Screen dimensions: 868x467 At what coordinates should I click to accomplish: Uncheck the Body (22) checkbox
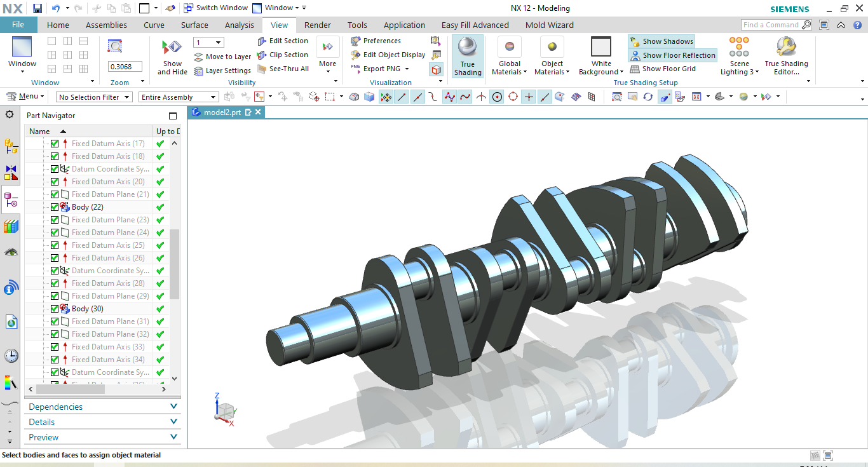click(55, 207)
